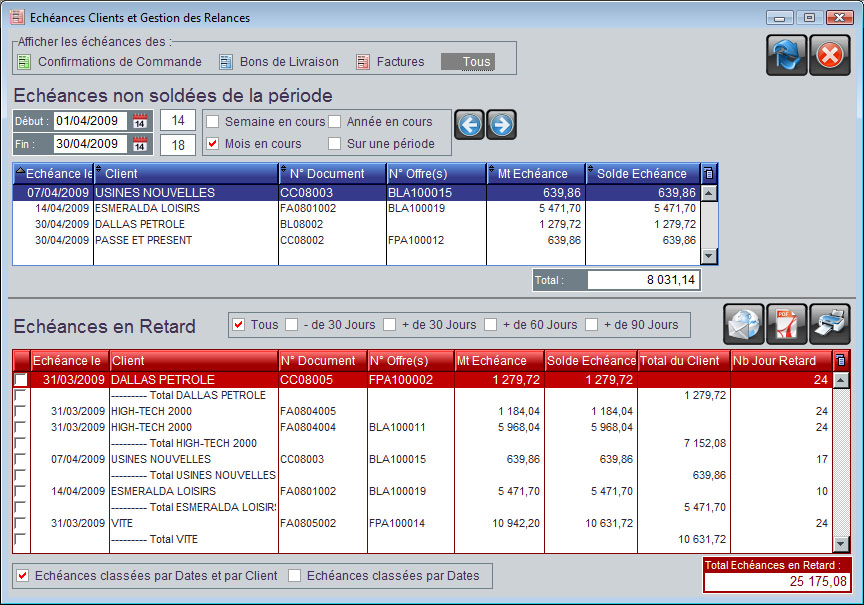Open the calendar picker for Fin date
This screenshot has width=864, height=605.
click(140, 145)
